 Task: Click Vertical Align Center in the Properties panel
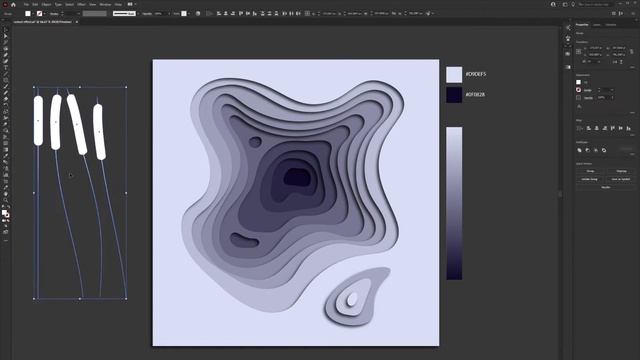[x=620, y=128]
